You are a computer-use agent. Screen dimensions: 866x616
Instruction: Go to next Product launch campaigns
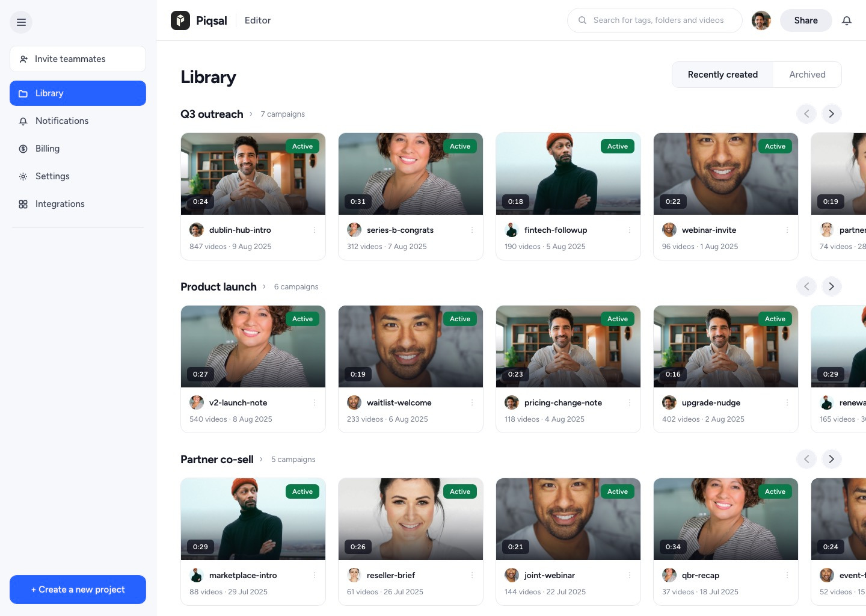[832, 286]
